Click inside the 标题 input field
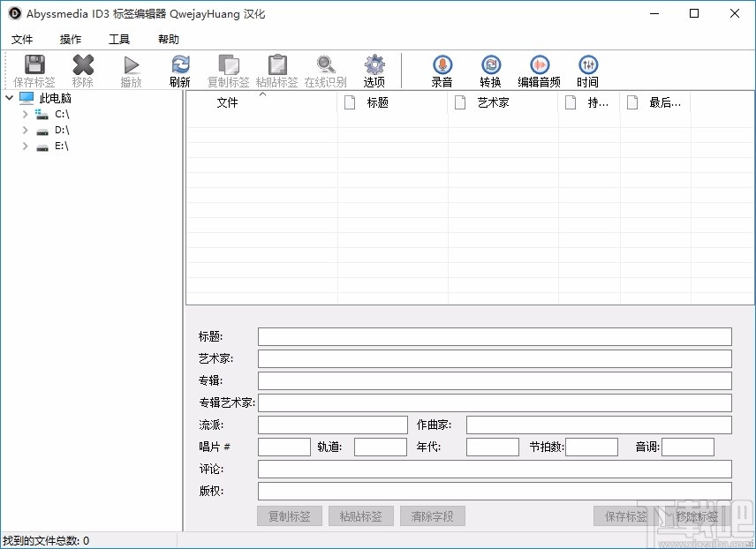This screenshot has width=756, height=549. 493,336
